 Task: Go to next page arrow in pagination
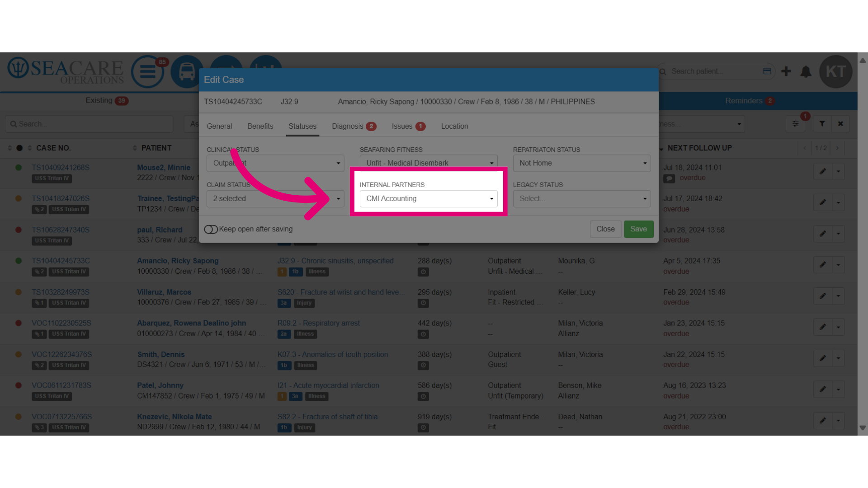click(837, 148)
